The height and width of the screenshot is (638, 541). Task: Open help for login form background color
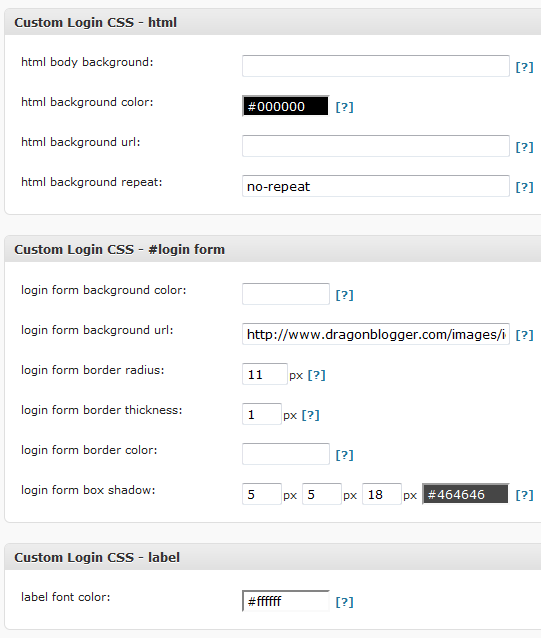(345, 295)
